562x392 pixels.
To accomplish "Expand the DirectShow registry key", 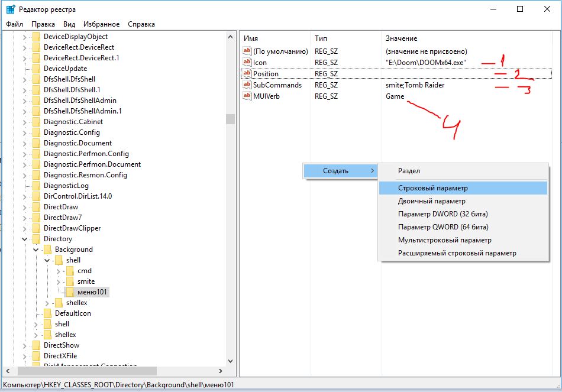I will click(25, 345).
